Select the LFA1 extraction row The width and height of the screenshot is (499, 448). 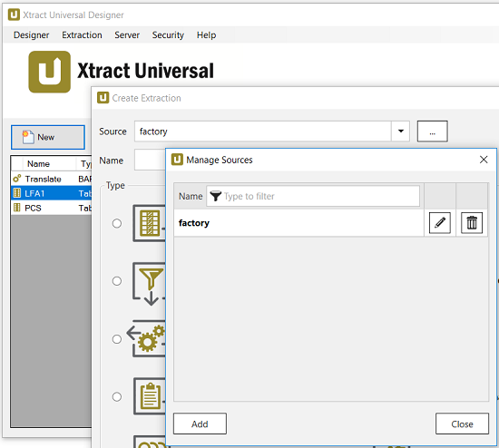[x=51, y=193]
